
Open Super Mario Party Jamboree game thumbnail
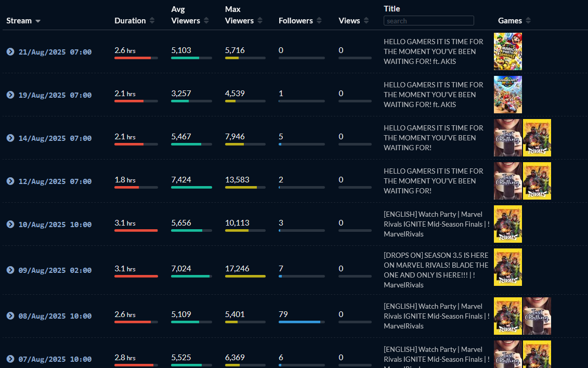click(507, 51)
